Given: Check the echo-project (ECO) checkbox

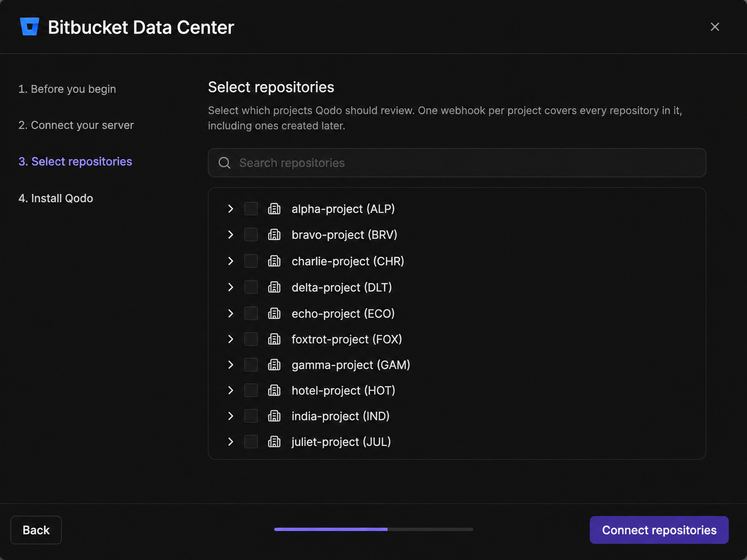Looking at the screenshot, I should pyautogui.click(x=251, y=314).
